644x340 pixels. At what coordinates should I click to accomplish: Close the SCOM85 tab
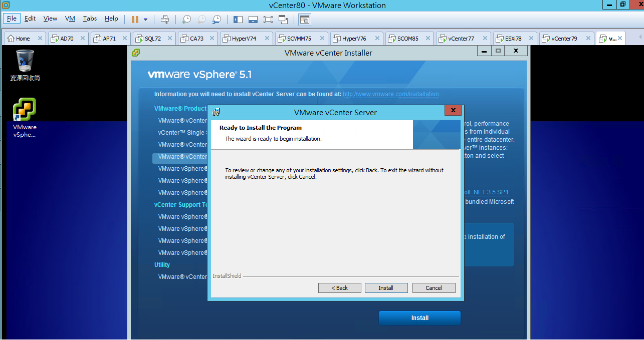click(428, 39)
